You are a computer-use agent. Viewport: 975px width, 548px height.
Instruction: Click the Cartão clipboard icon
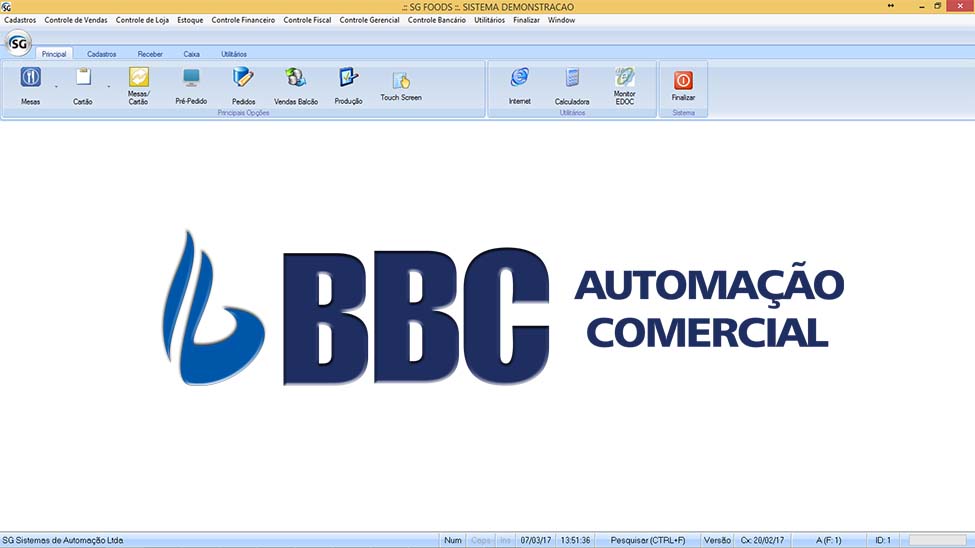click(x=83, y=78)
